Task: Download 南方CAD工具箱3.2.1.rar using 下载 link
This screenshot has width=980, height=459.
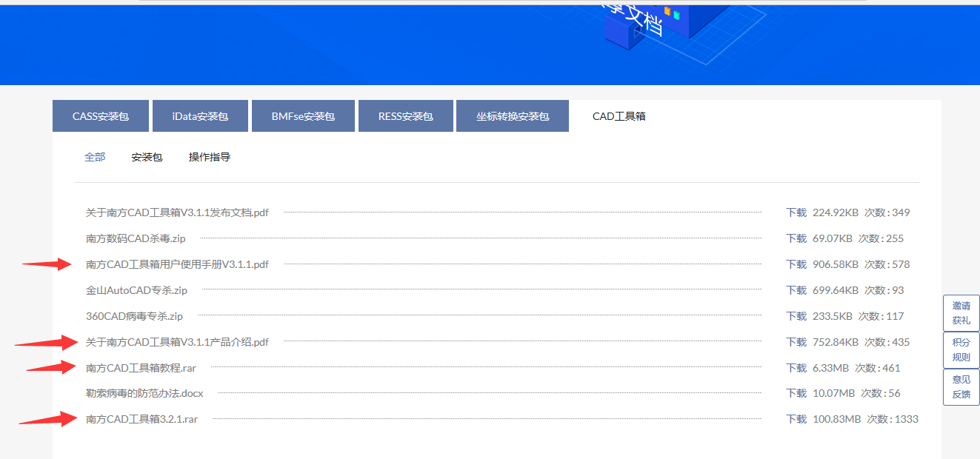Action: tap(796, 419)
